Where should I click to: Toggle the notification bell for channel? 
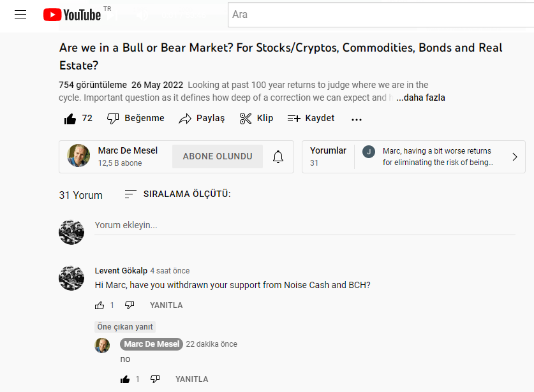point(278,157)
